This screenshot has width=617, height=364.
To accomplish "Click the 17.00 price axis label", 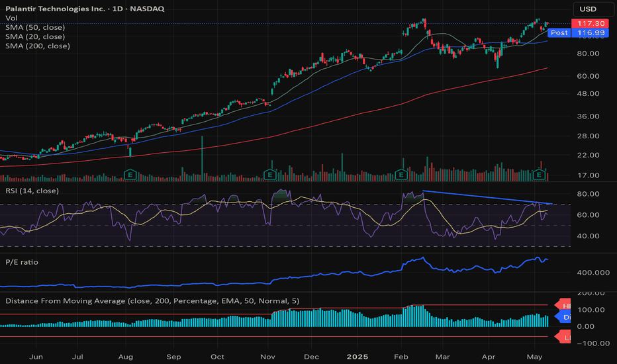I will pos(588,175).
